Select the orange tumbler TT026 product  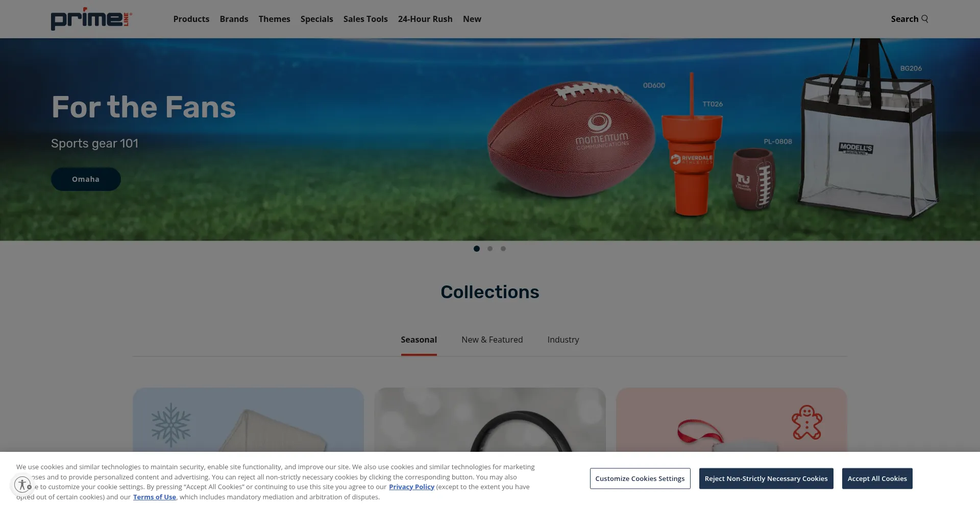[x=692, y=146]
